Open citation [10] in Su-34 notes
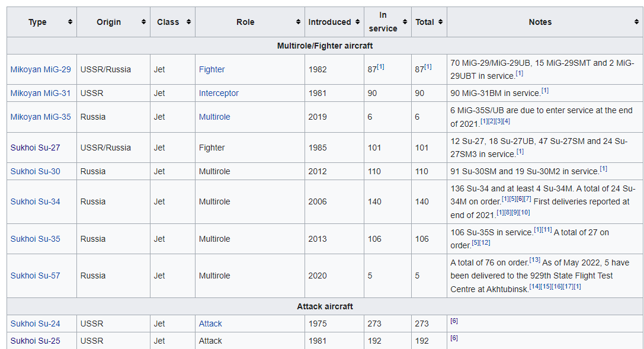 point(524,213)
